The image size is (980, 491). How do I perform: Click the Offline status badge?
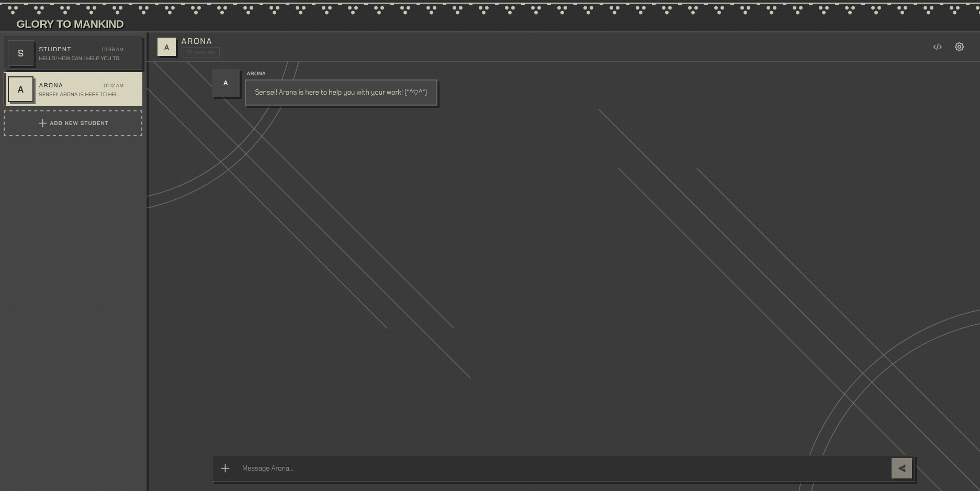pos(200,52)
